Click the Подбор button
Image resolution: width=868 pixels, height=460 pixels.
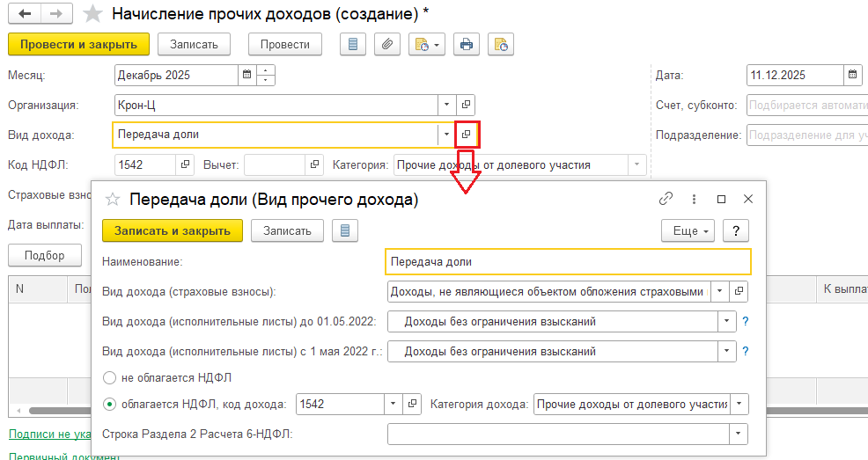[44, 255]
